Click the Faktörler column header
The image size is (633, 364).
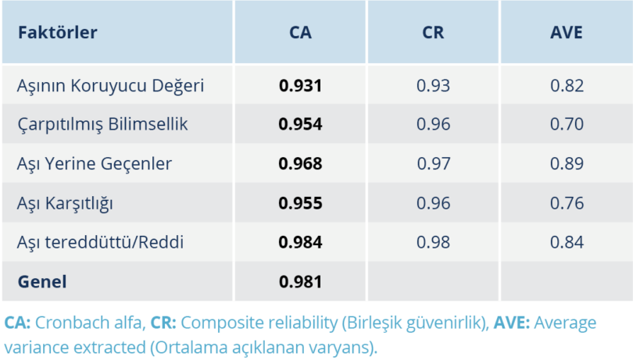[57, 33]
